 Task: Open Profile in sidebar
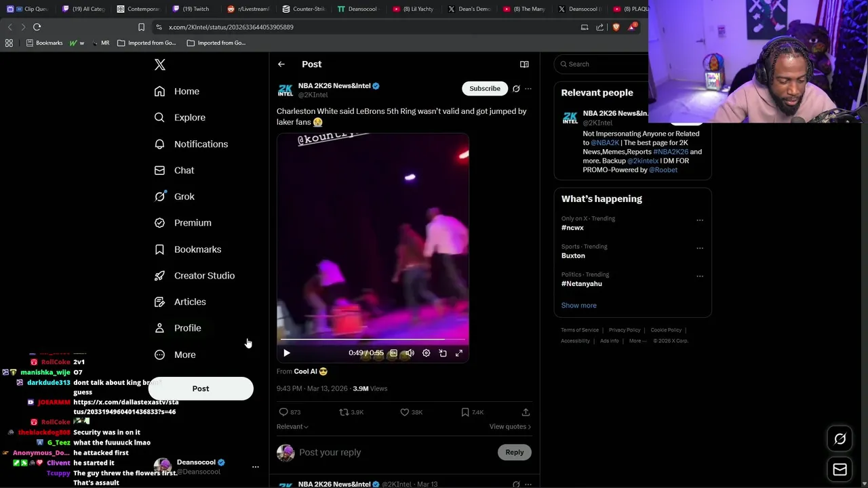[x=178, y=328]
